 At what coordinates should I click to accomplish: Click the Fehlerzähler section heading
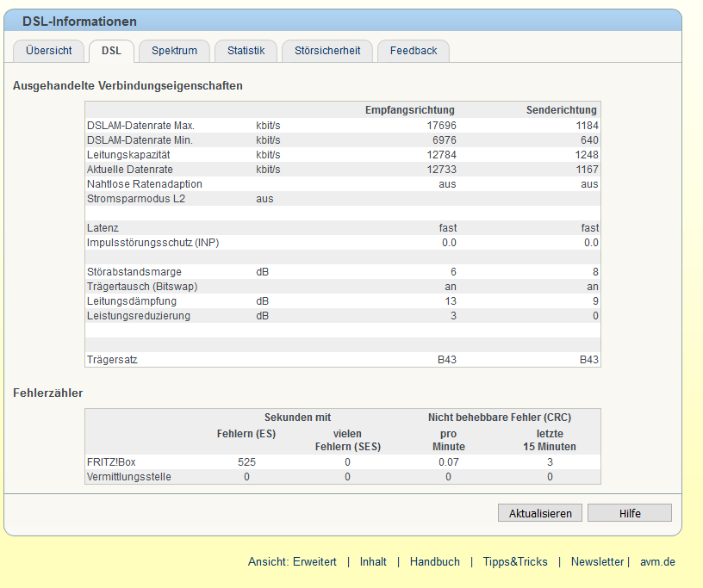[x=47, y=393]
